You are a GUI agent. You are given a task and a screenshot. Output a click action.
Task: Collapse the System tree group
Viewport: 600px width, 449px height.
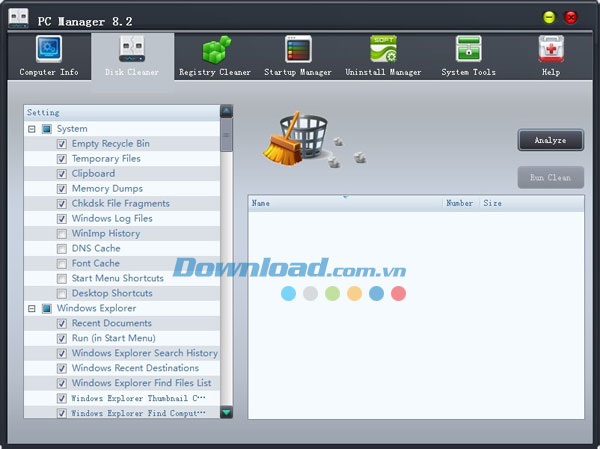click(x=32, y=129)
